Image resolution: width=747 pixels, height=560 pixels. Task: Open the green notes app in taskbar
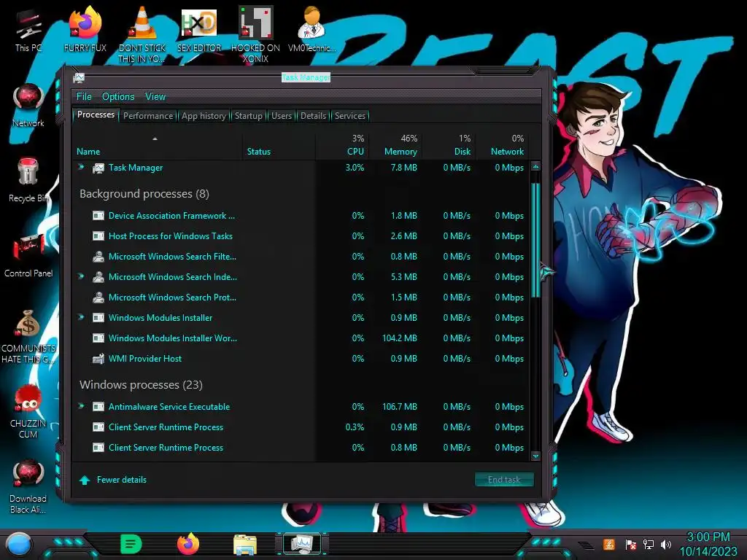131,544
